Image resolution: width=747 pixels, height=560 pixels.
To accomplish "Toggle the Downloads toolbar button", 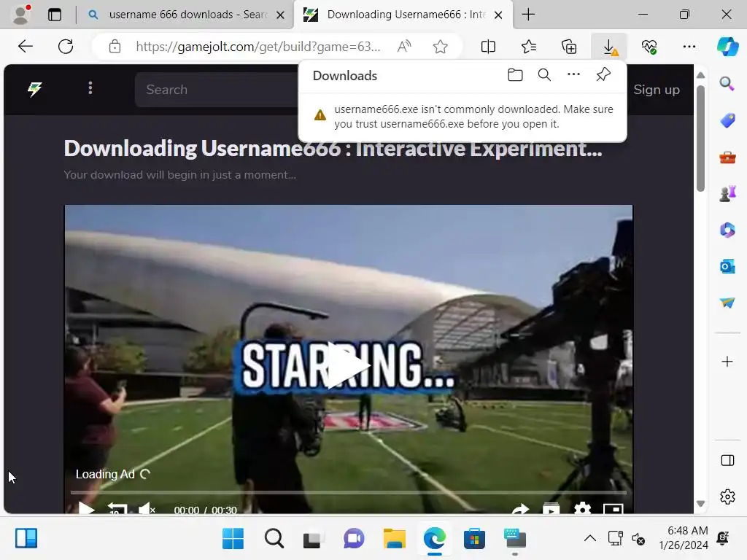I will [609, 47].
